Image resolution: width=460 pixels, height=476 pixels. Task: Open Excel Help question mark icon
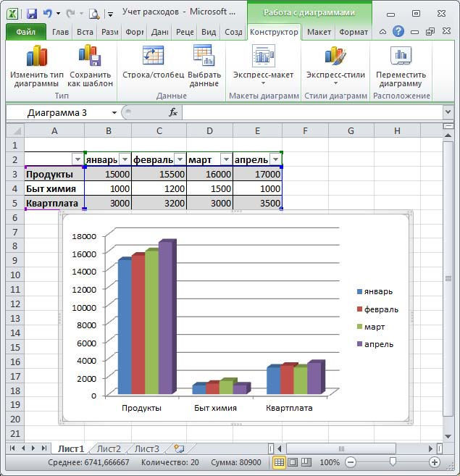(x=398, y=32)
